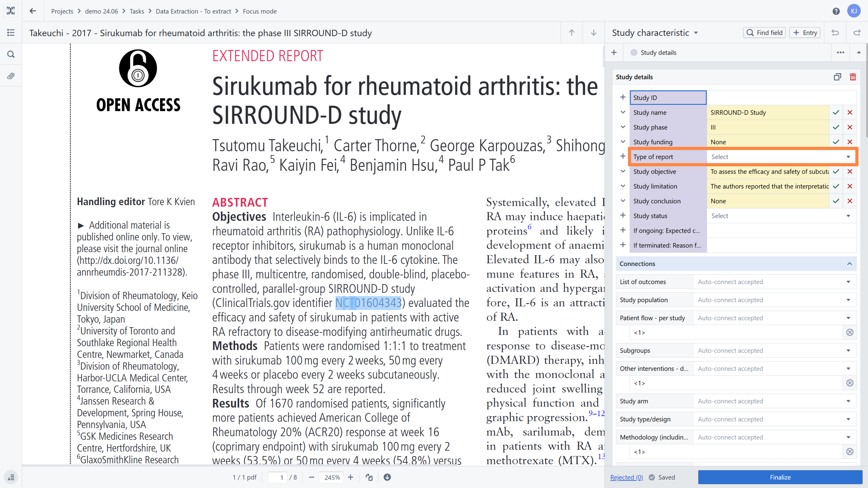Click the Finalize button
The image size is (868, 488).
click(x=780, y=477)
